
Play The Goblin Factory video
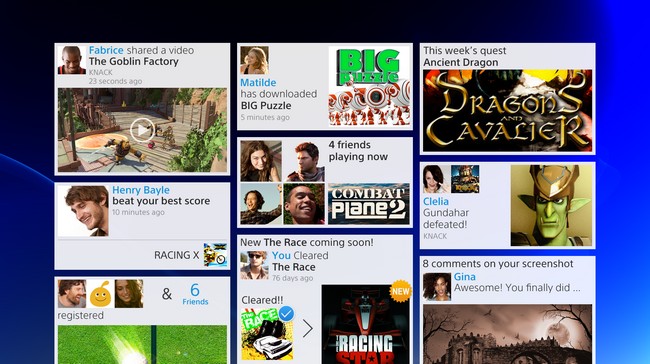(142, 130)
